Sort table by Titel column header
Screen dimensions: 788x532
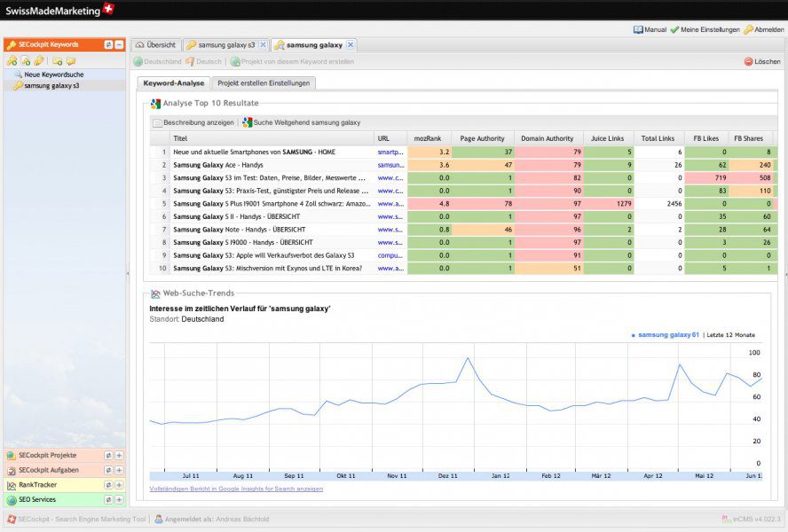coord(272,138)
